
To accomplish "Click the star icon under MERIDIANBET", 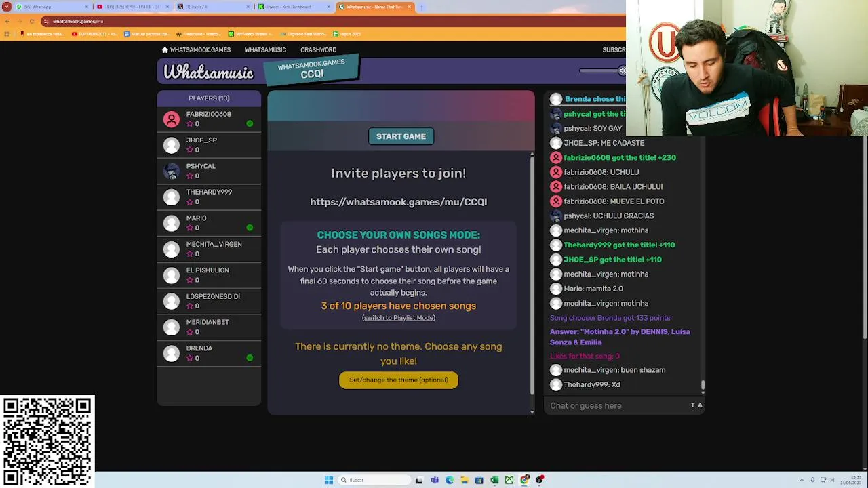I will point(190,332).
